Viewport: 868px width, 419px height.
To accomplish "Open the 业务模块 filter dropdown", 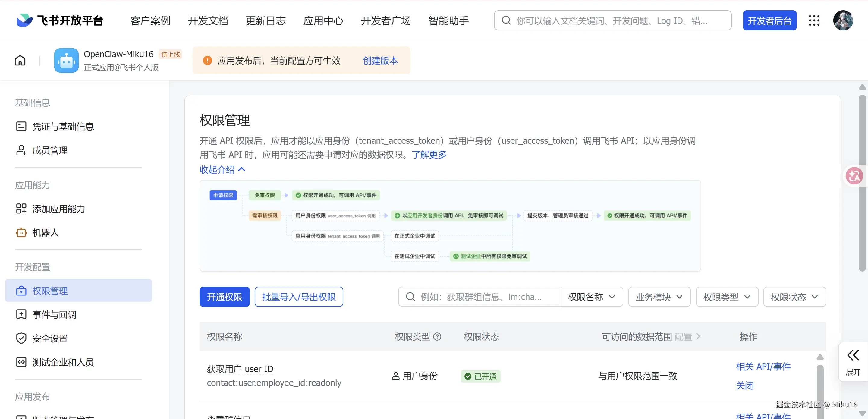I will tap(659, 297).
